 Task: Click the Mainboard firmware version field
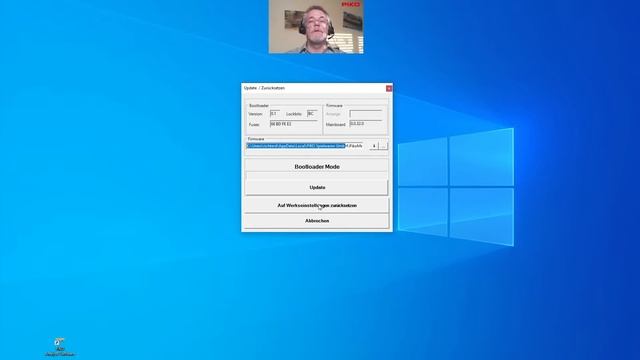(x=366, y=124)
